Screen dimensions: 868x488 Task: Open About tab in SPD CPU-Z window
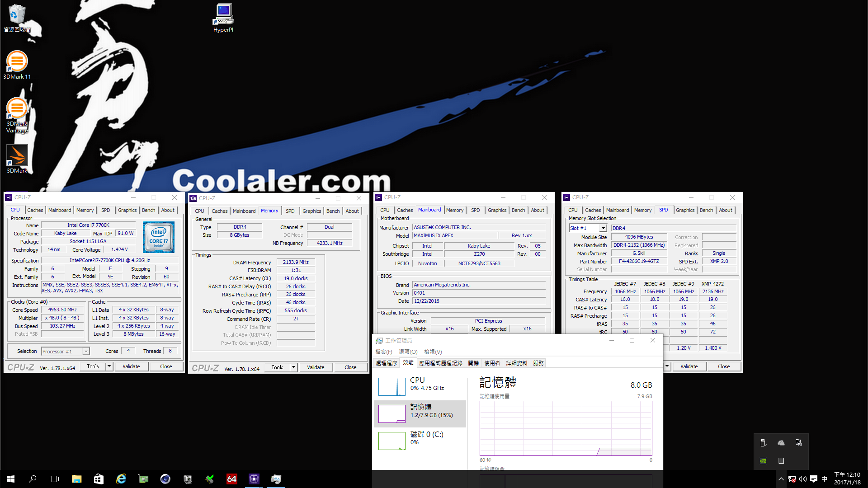[x=725, y=210]
